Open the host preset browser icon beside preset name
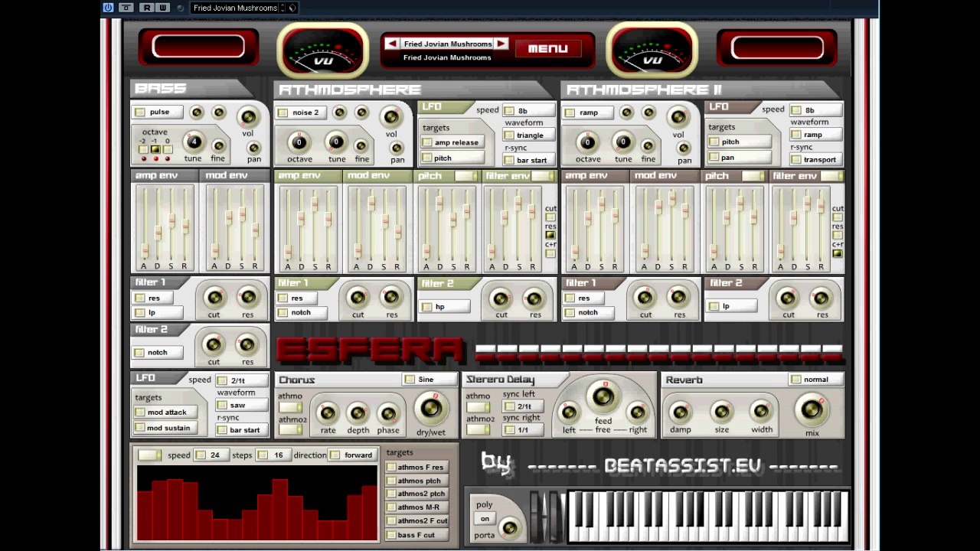980x551 pixels. pos(292,8)
